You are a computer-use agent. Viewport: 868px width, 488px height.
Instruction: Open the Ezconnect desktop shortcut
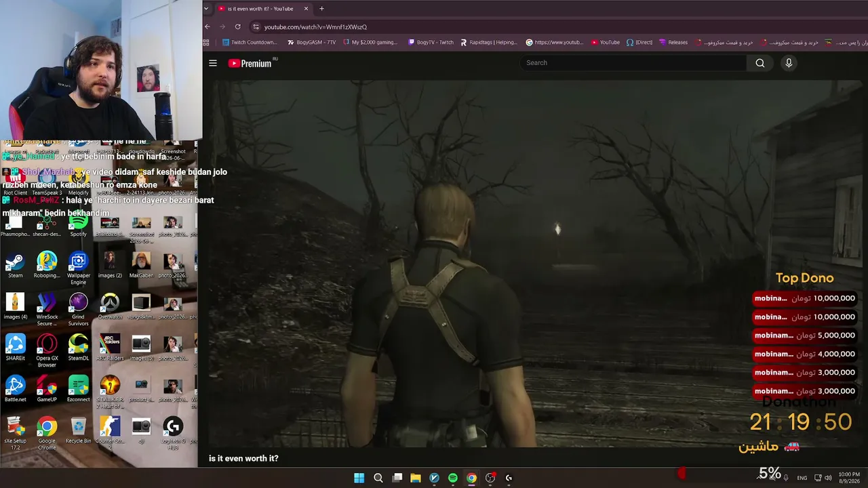pyautogui.click(x=78, y=389)
